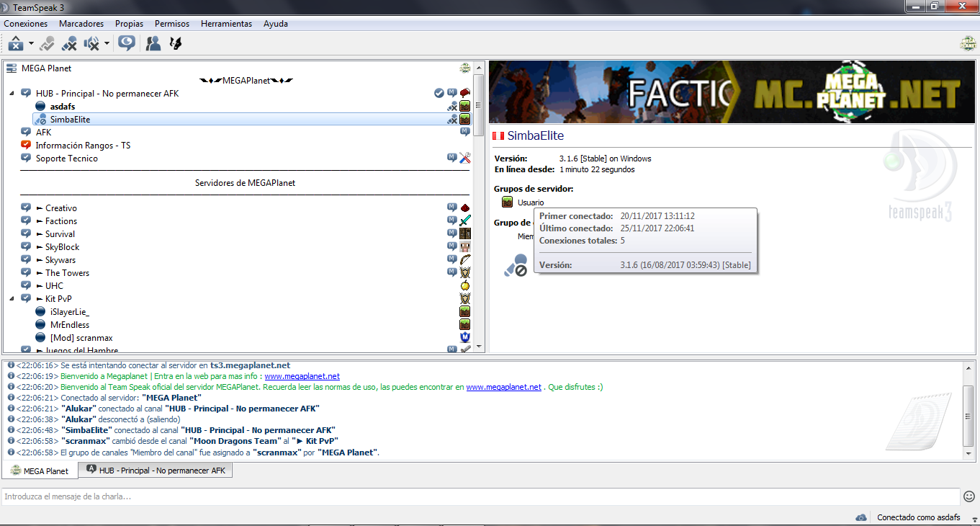
Task: Select the SkyBlock channel
Action: 58,247
